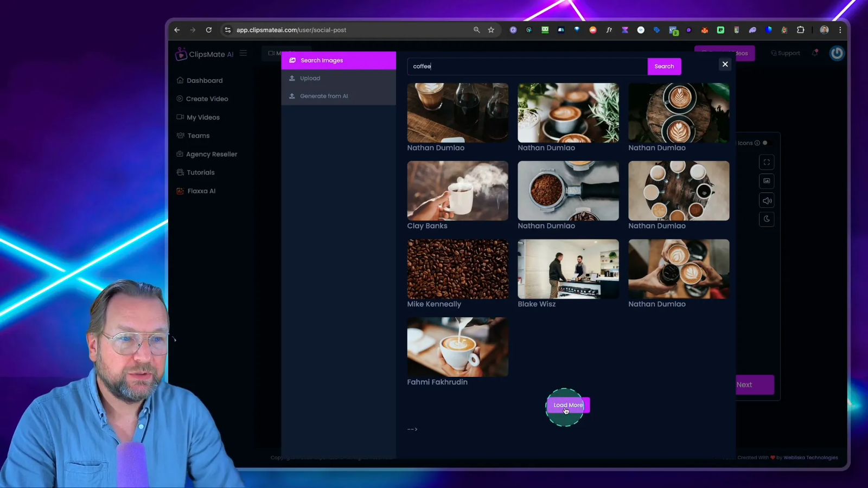Click the browser address bar URL
This screenshot has width=868, height=488.
tap(291, 30)
